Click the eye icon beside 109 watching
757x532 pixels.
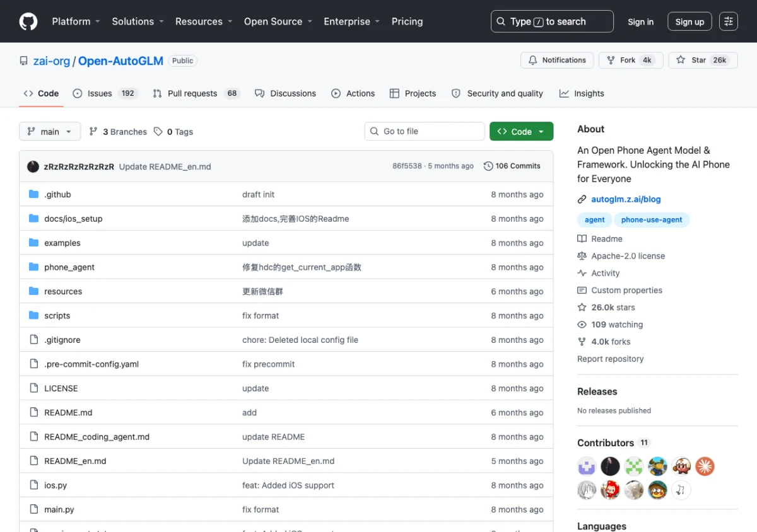pyautogui.click(x=582, y=325)
